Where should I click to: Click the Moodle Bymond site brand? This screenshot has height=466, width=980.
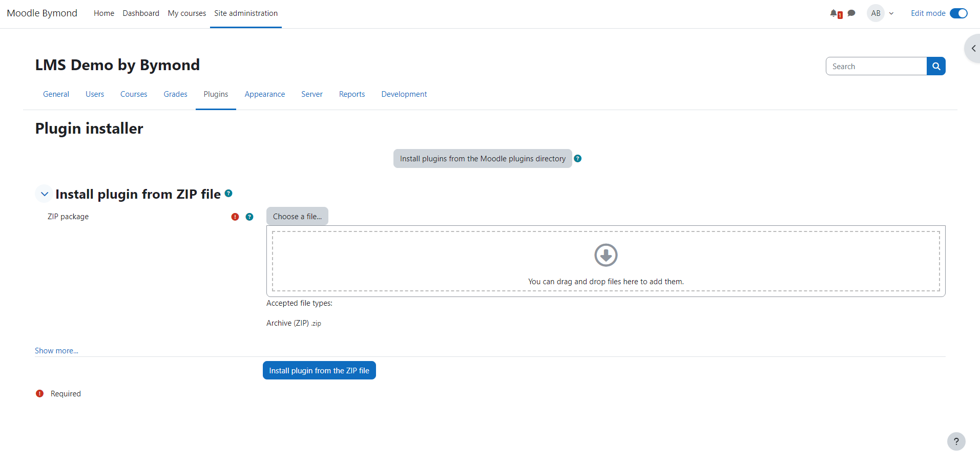[x=42, y=13]
